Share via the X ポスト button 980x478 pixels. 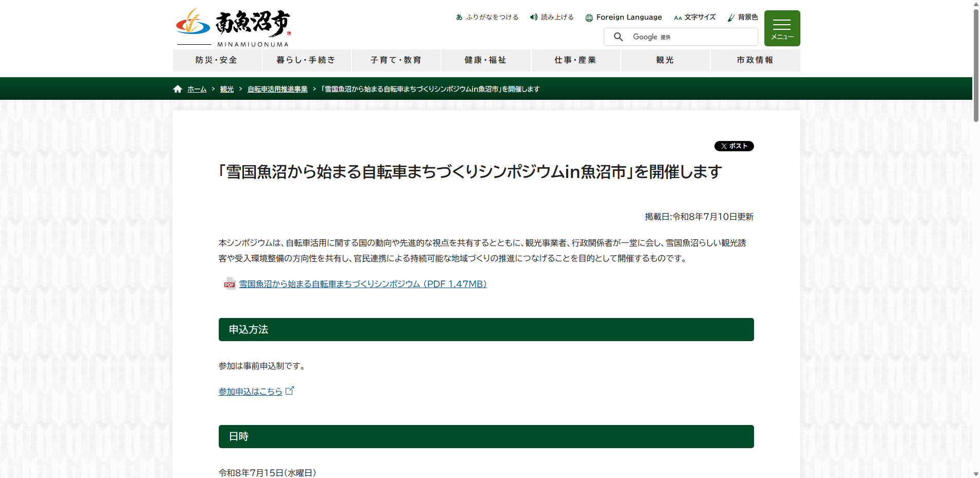pos(734,146)
